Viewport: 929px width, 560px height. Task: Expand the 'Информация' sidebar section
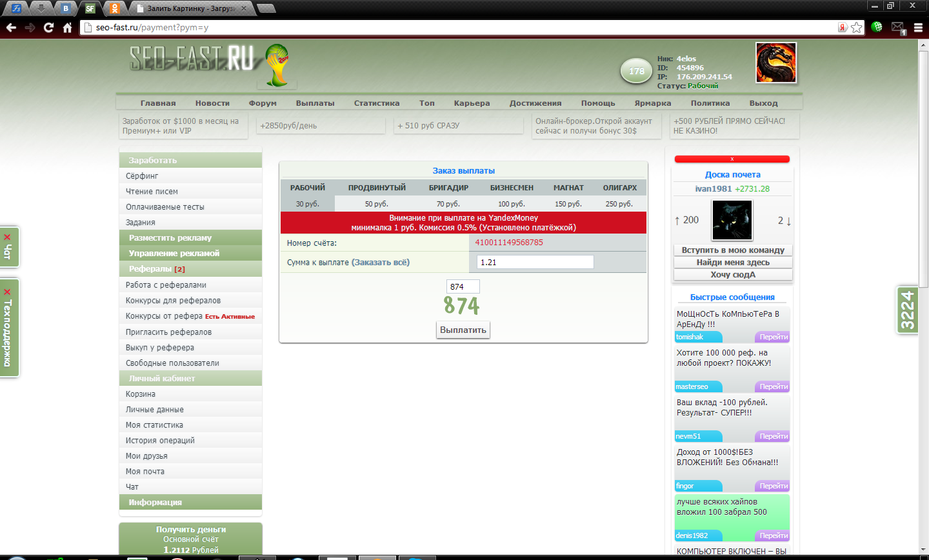click(x=190, y=502)
